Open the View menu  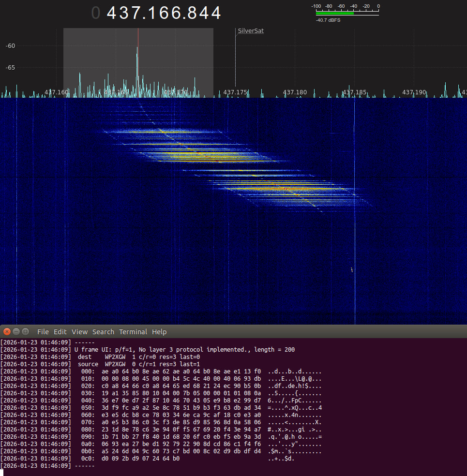[79, 332]
